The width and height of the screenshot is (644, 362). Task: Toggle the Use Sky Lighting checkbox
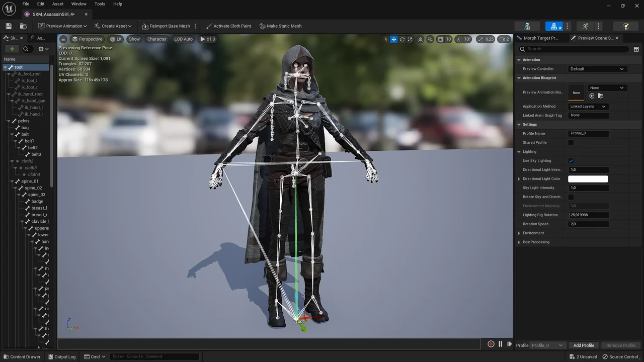(571, 161)
